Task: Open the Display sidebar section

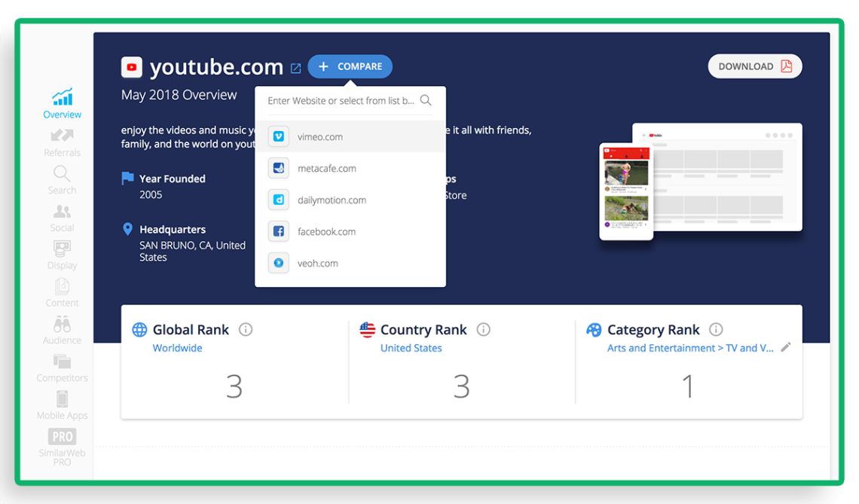Action: click(x=62, y=255)
